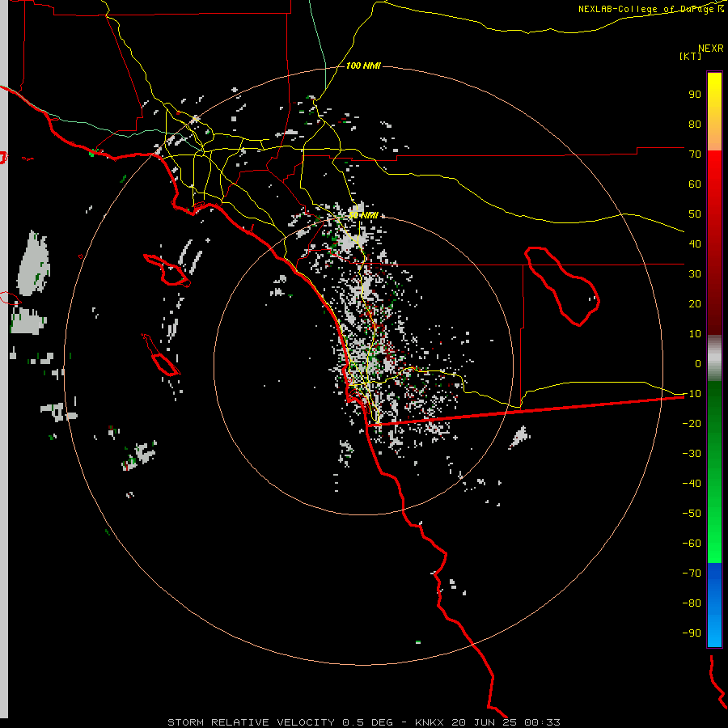Click the 50 value on the velocity scale

coord(695,214)
